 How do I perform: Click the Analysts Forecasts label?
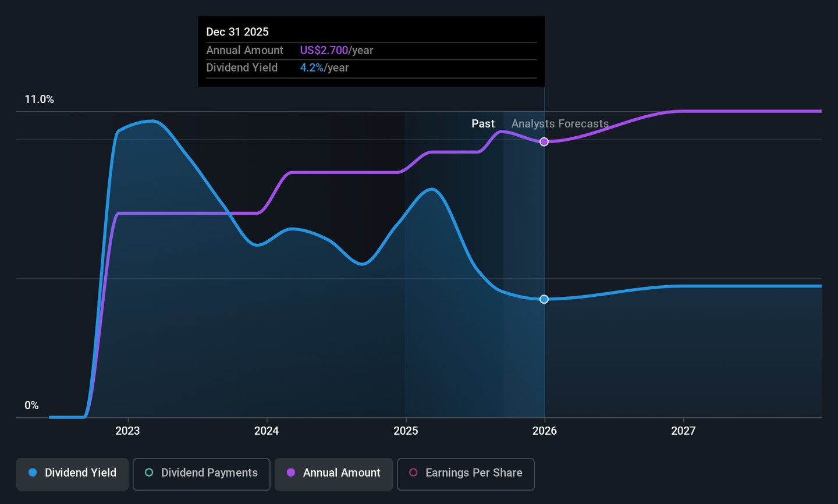[x=560, y=124]
